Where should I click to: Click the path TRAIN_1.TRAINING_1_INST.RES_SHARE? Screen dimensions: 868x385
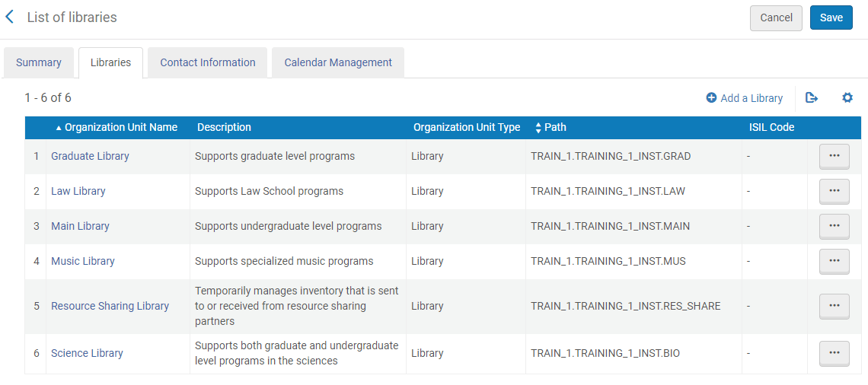click(x=626, y=306)
